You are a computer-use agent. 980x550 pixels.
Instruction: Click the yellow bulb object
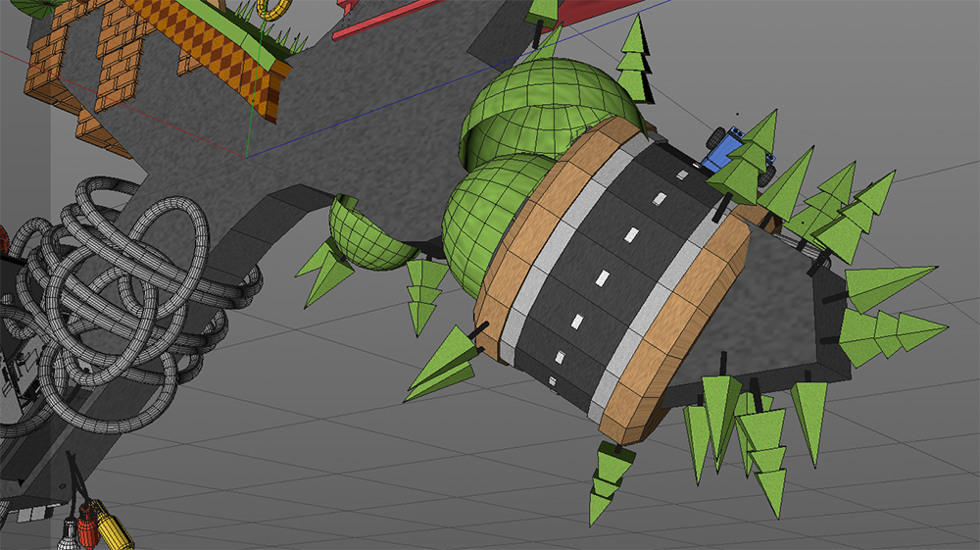tap(112, 525)
